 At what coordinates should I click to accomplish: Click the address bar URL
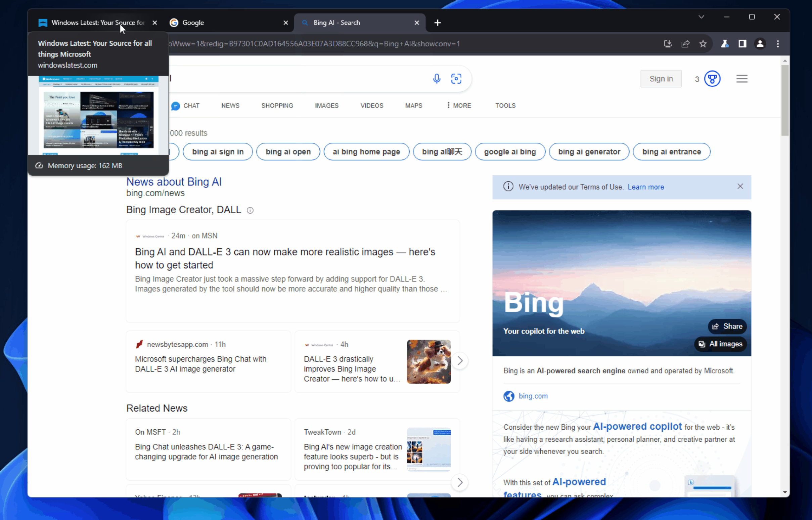[314, 44]
